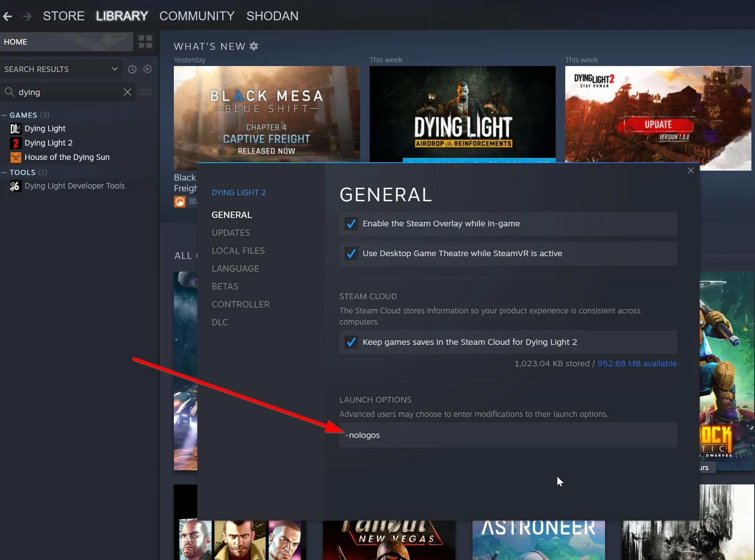Click the Dying Light 2 game icon

tap(16, 143)
